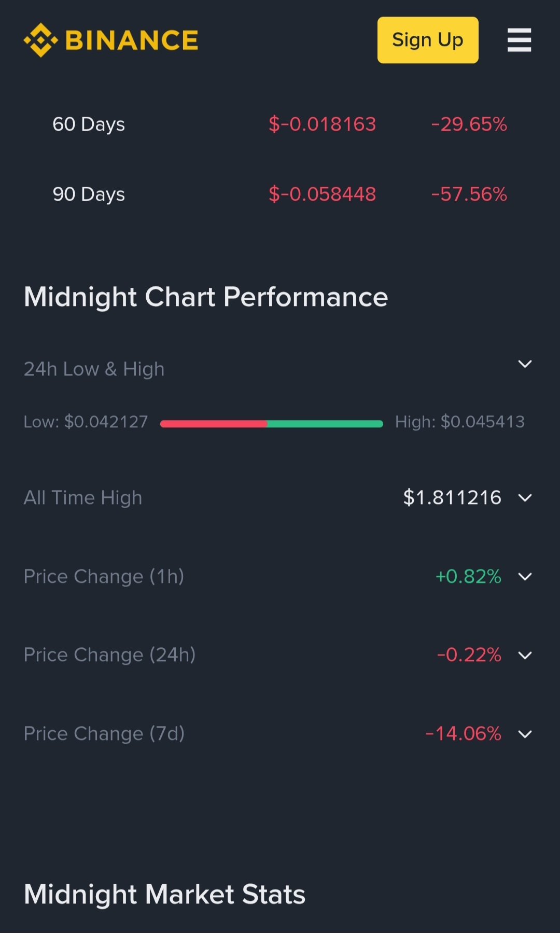Expand the 24h Low & High chevron
560x933 pixels.
(525, 364)
